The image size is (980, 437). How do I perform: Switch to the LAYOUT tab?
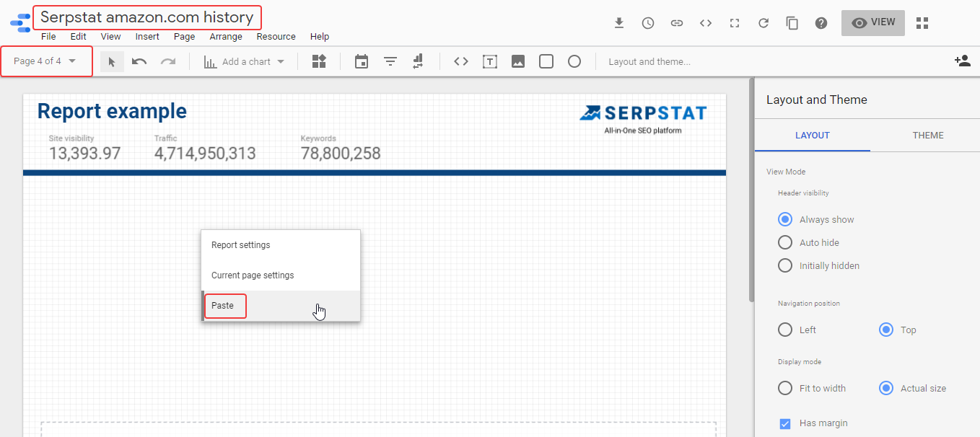pyautogui.click(x=813, y=135)
